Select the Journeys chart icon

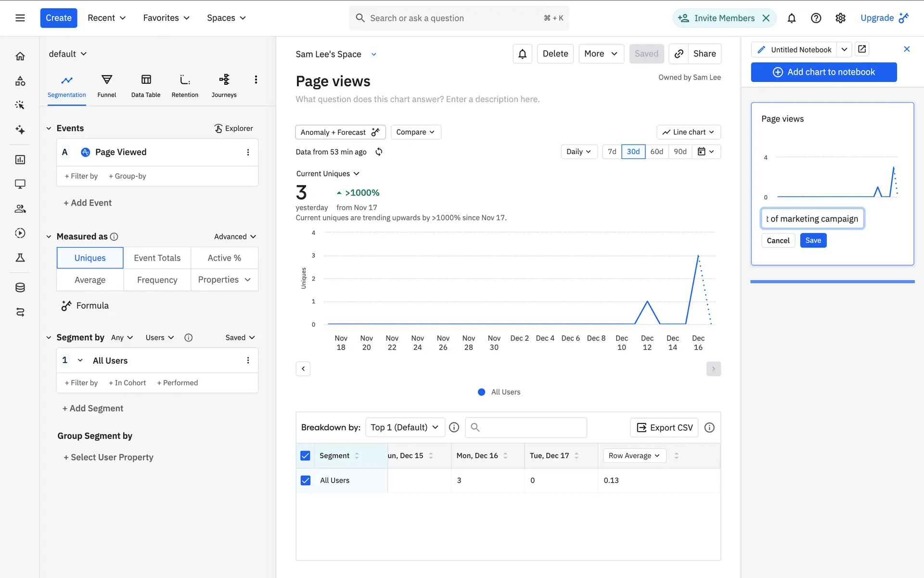[224, 80]
